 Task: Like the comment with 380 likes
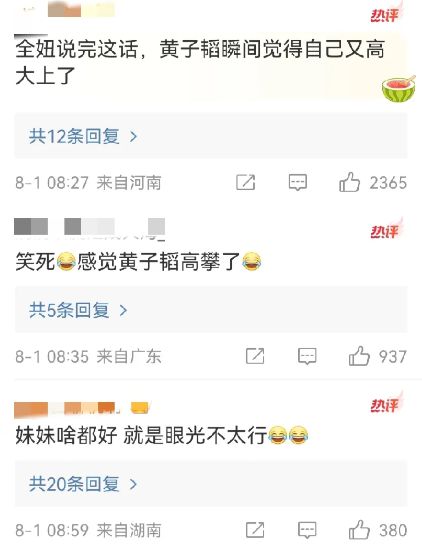(359, 530)
